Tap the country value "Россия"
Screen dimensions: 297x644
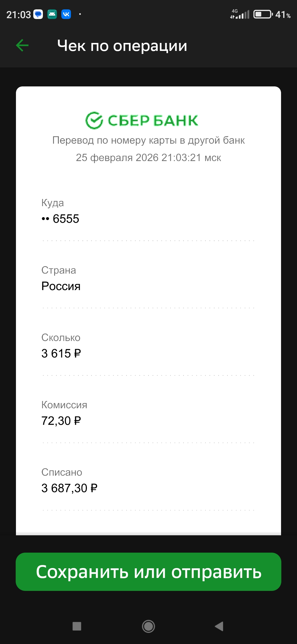coord(61,286)
